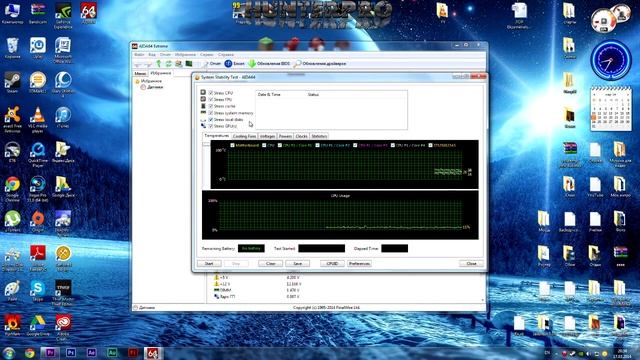Toggle the Stress cache checkbox
The height and width of the screenshot is (360, 640).
[x=211, y=106]
